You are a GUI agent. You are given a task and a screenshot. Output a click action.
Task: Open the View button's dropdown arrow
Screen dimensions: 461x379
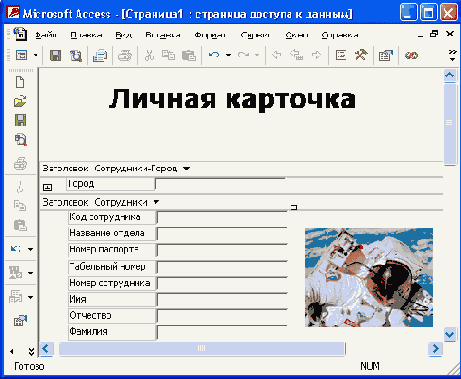35,55
